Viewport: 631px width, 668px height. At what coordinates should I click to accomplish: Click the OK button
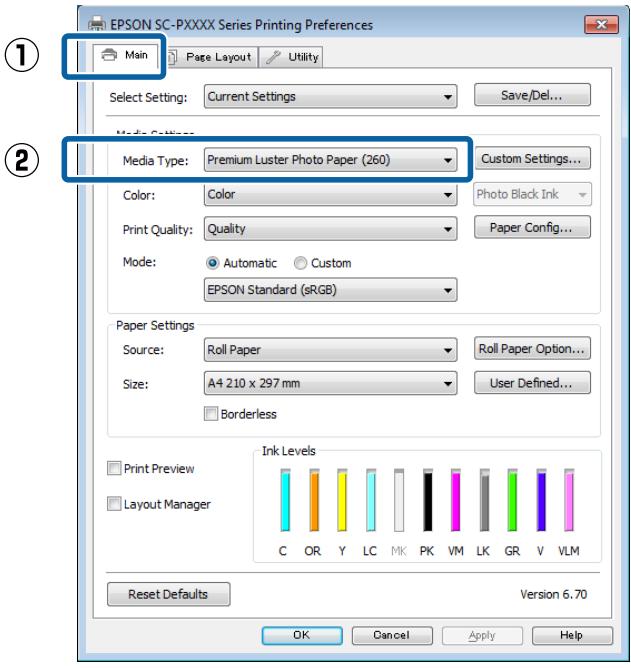pyautogui.click(x=302, y=635)
